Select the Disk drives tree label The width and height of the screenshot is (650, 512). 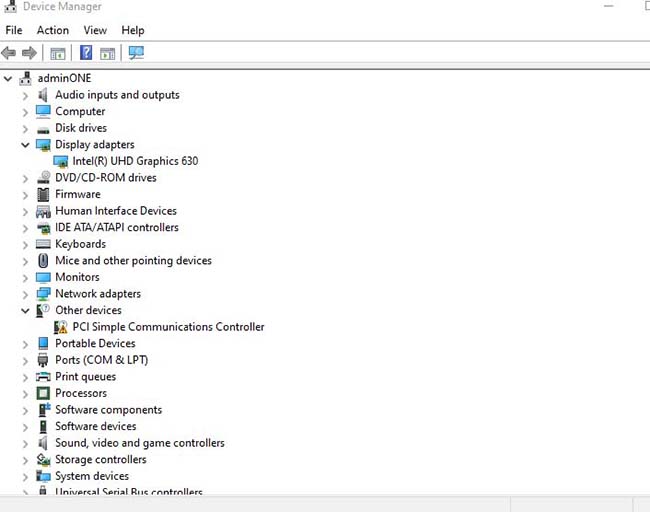tap(81, 128)
